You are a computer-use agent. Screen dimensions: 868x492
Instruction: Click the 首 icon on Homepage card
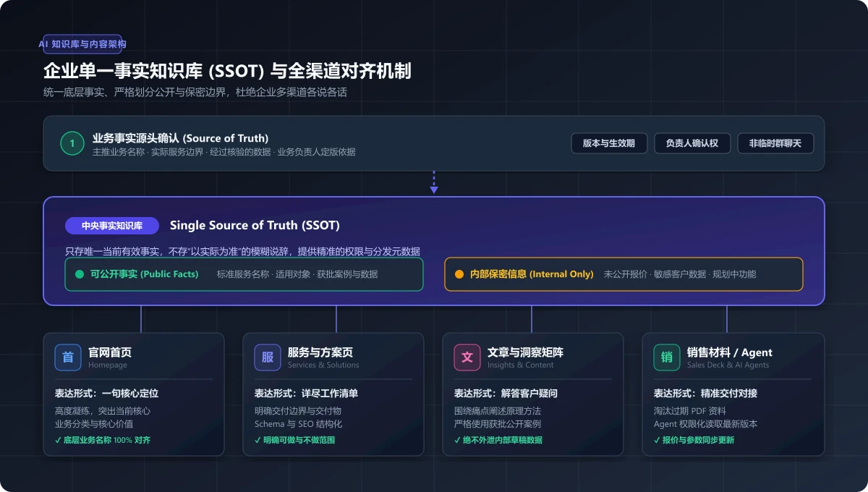(68, 357)
